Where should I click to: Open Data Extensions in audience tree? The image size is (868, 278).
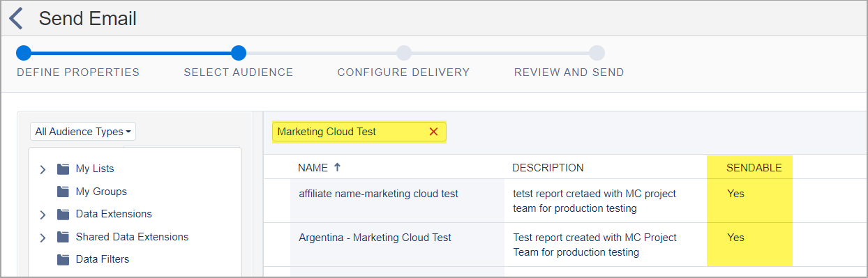click(x=114, y=214)
